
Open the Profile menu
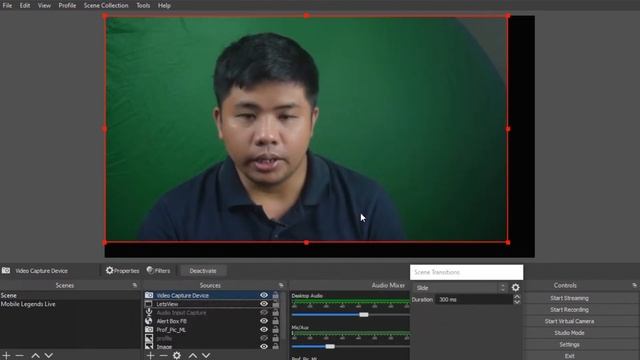pos(67,5)
